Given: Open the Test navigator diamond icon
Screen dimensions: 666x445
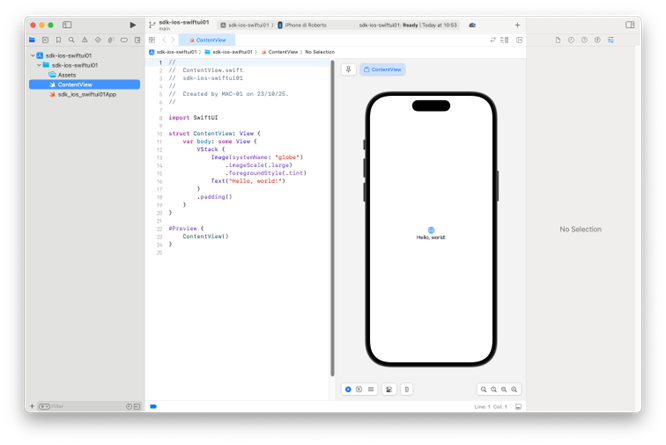Looking at the screenshot, I should click(98, 40).
